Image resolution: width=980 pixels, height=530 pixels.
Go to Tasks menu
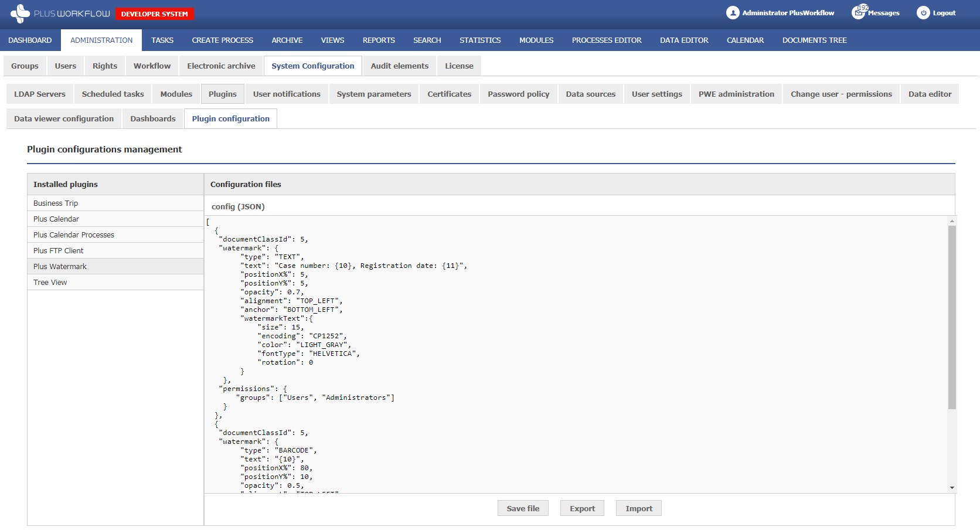(x=162, y=40)
